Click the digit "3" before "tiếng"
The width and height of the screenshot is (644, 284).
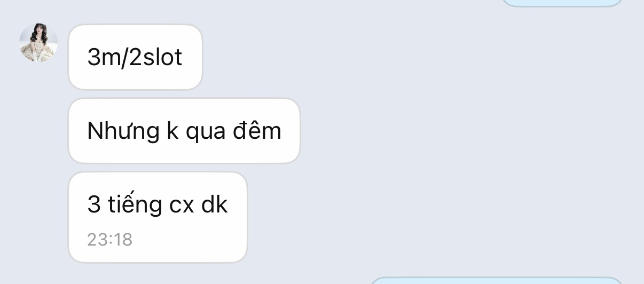pos(94,204)
